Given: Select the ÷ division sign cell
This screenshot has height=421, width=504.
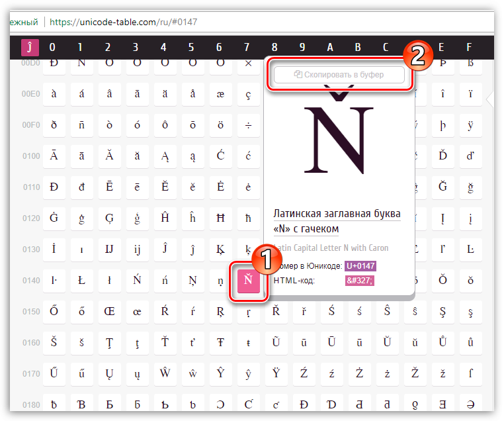Looking at the screenshot, I should pos(248,125).
